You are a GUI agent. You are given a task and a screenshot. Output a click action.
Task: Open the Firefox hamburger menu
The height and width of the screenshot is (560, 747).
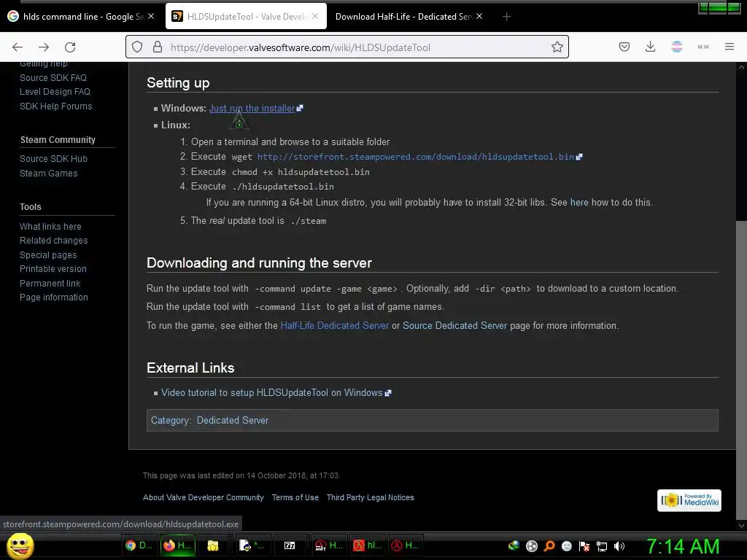[729, 47]
